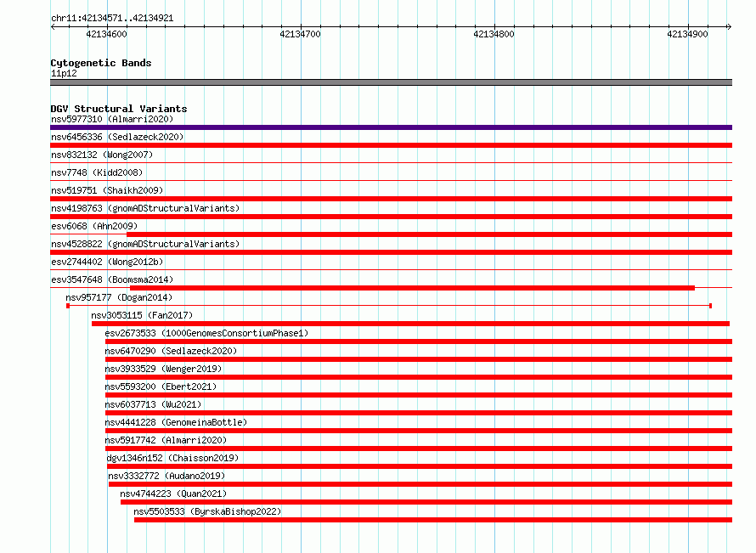
Task: Select the nsv3332772 (Audano2019) label
Action: [x=166, y=476]
